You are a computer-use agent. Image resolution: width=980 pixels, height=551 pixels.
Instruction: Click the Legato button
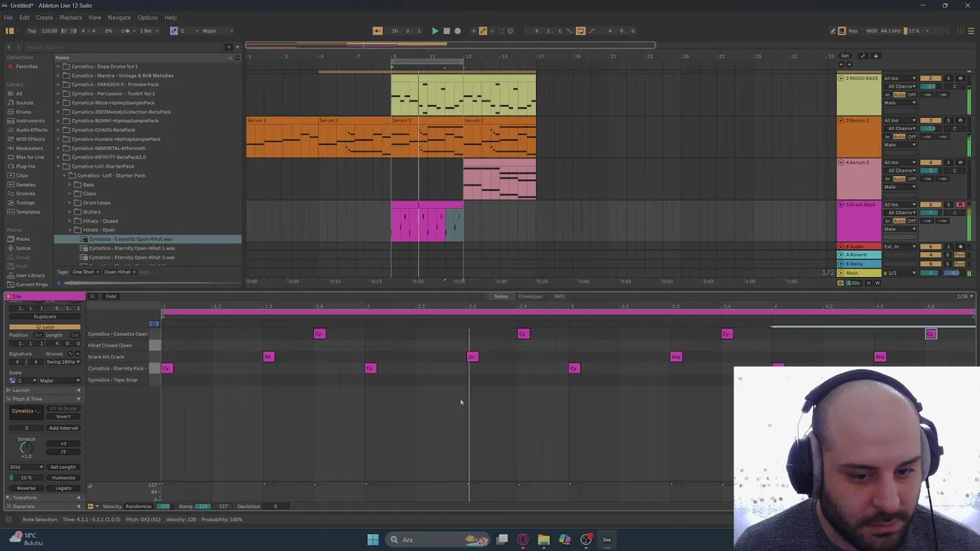[x=64, y=487]
